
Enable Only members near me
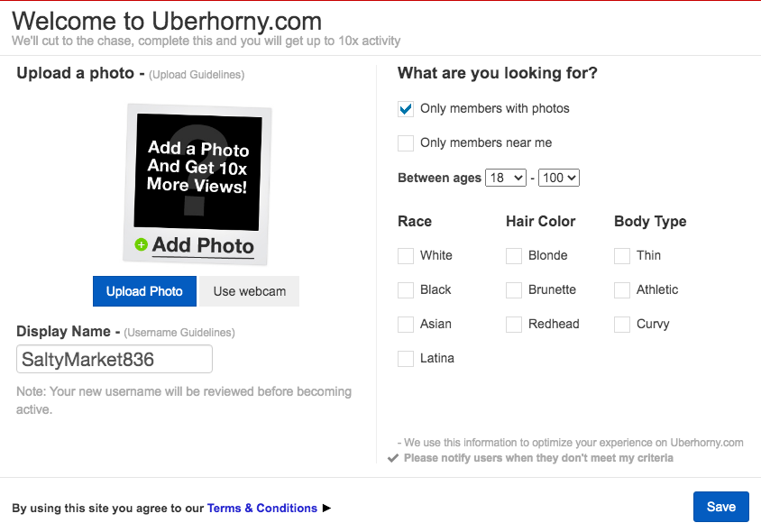(406, 143)
